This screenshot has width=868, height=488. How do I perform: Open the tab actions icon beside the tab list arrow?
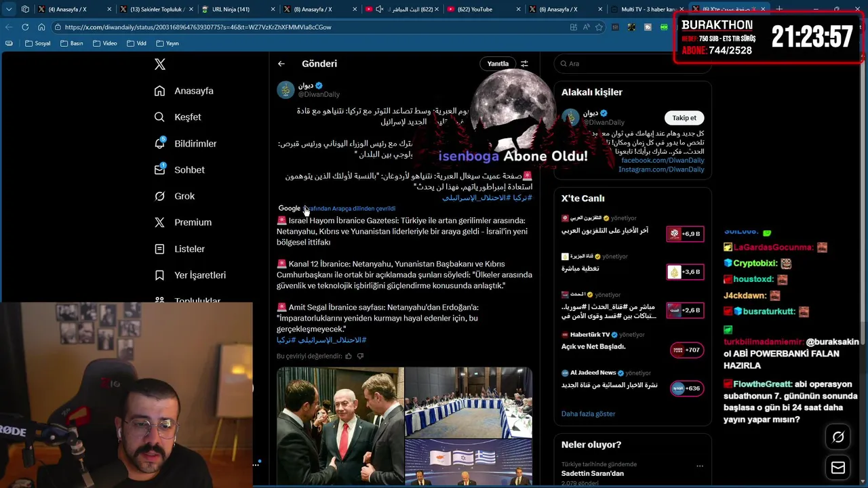tap(25, 9)
